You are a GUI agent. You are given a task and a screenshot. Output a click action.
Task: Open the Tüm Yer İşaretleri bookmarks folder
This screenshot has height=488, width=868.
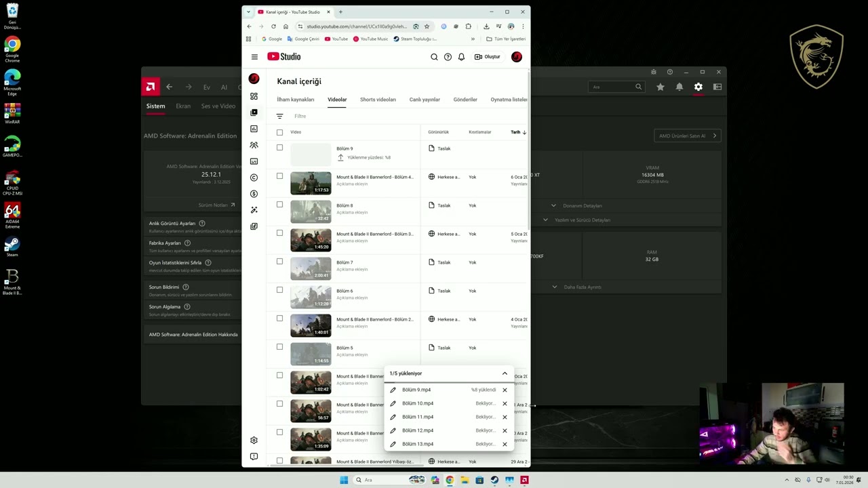[x=506, y=39]
